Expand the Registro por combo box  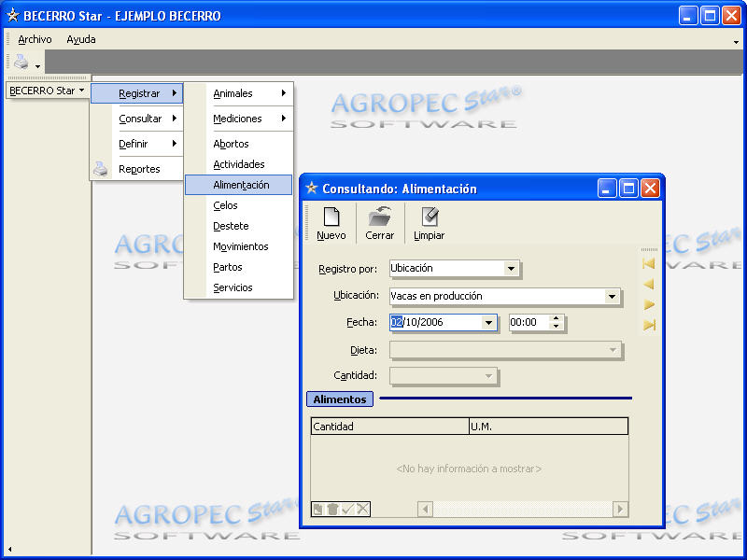tap(511, 269)
